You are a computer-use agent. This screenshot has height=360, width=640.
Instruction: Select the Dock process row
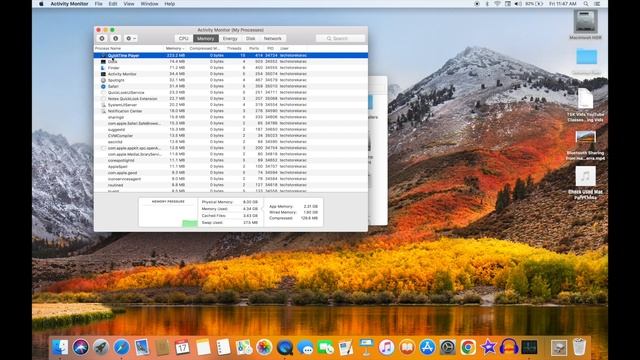pos(231,62)
